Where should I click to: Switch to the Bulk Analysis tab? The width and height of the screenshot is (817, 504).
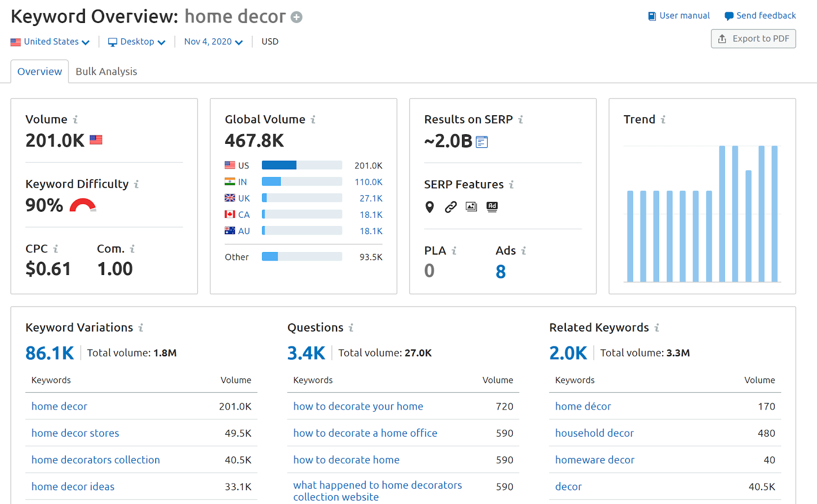coord(106,71)
